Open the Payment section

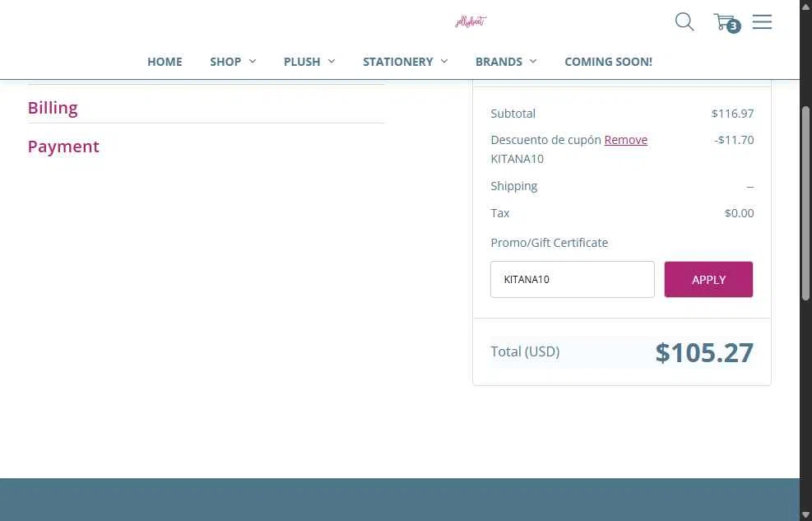click(63, 147)
